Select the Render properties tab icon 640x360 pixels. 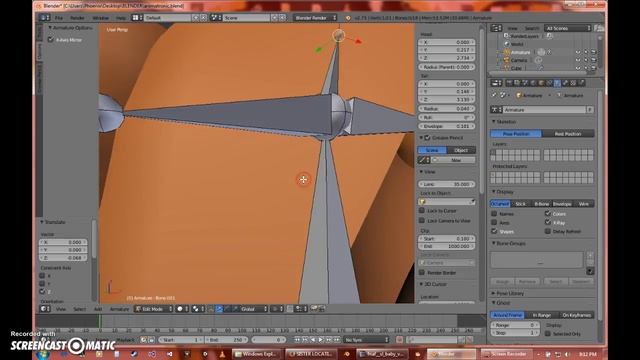[x=509, y=83]
